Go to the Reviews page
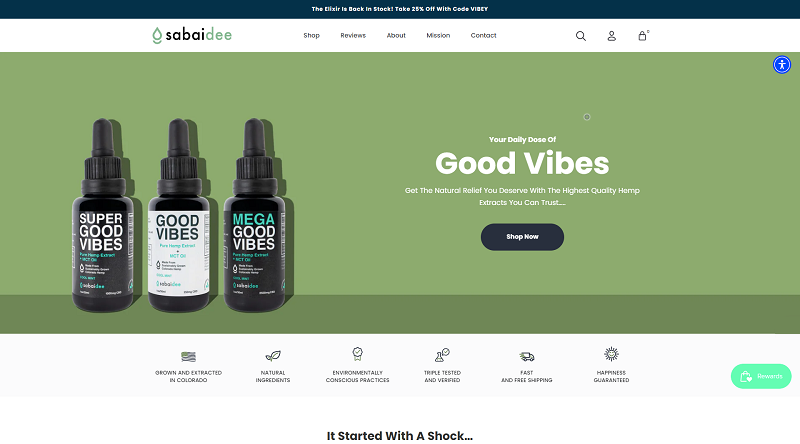Screen dimensions: 800x444 pos(353,35)
